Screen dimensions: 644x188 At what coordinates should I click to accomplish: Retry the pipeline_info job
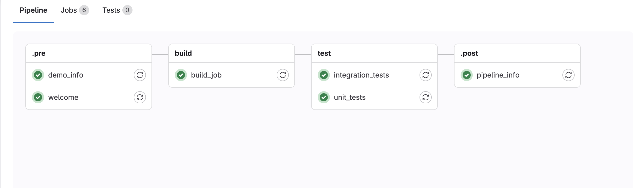tap(569, 75)
